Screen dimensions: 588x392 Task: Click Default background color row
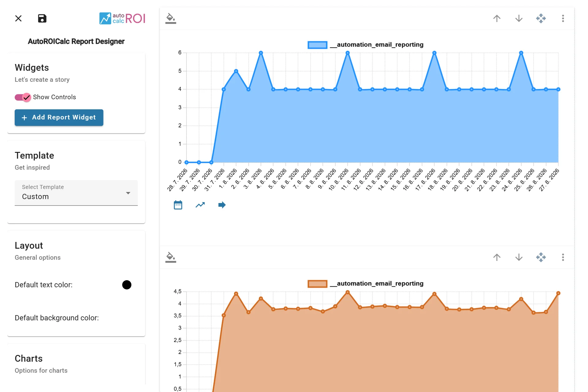click(x=76, y=318)
